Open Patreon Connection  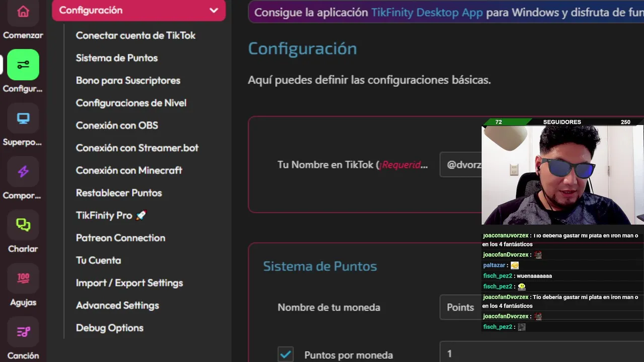[x=120, y=238]
